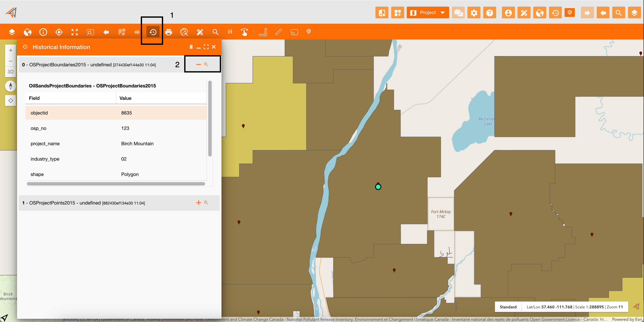Click the shape value Polygon
Image resolution: width=644 pixels, height=322 pixels.
click(x=130, y=174)
